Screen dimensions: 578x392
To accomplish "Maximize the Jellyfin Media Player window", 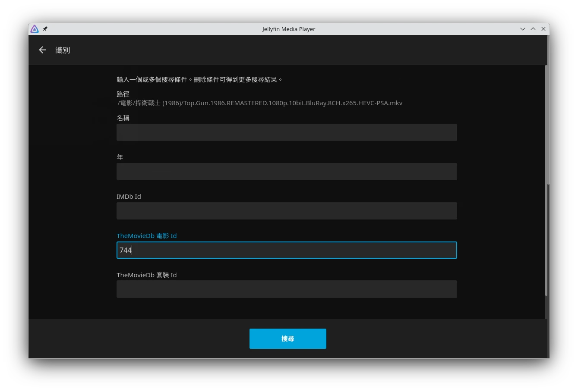I will 533,29.
